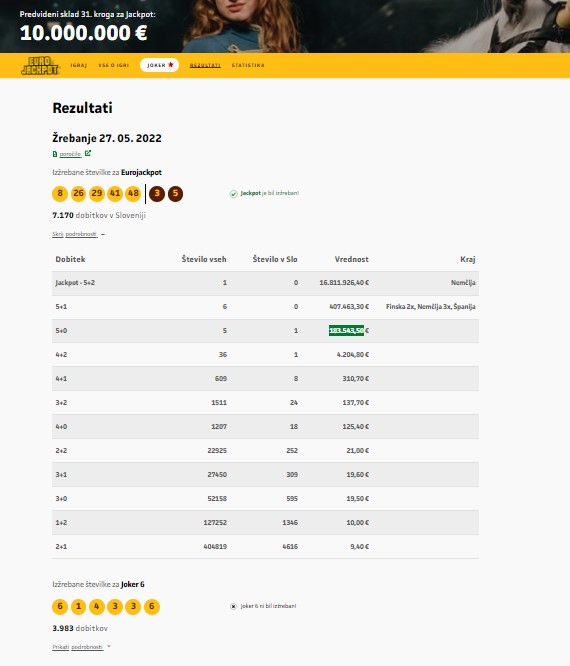Click the 3+0 count 52158
The width and height of the screenshot is (570, 666).
point(217,499)
